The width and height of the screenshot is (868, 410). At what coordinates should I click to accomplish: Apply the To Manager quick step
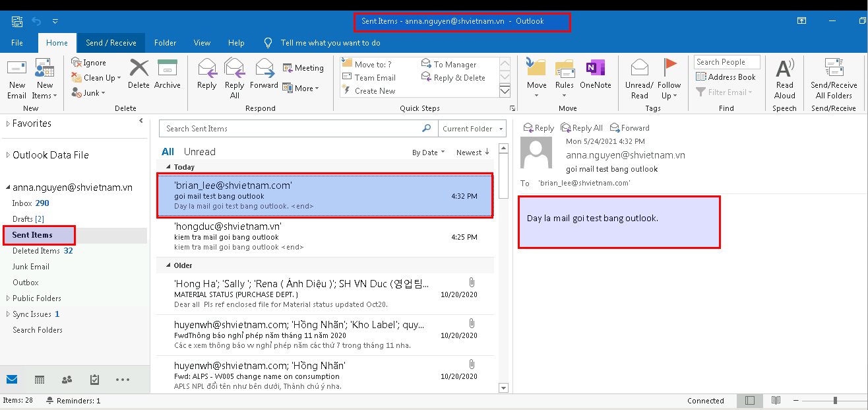[x=449, y=64]
